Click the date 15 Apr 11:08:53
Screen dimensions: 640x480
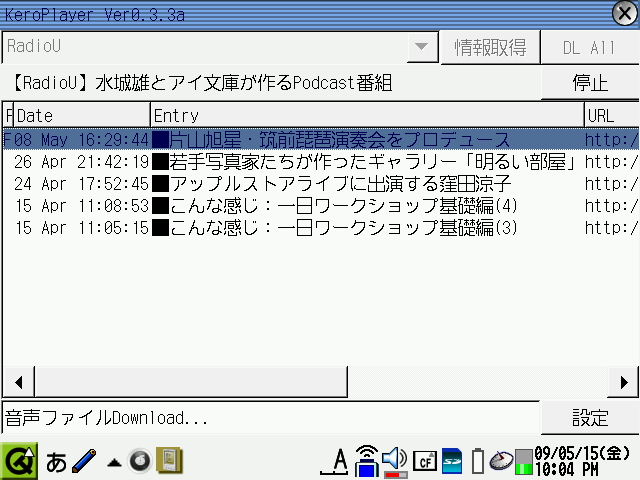[81, 206]
